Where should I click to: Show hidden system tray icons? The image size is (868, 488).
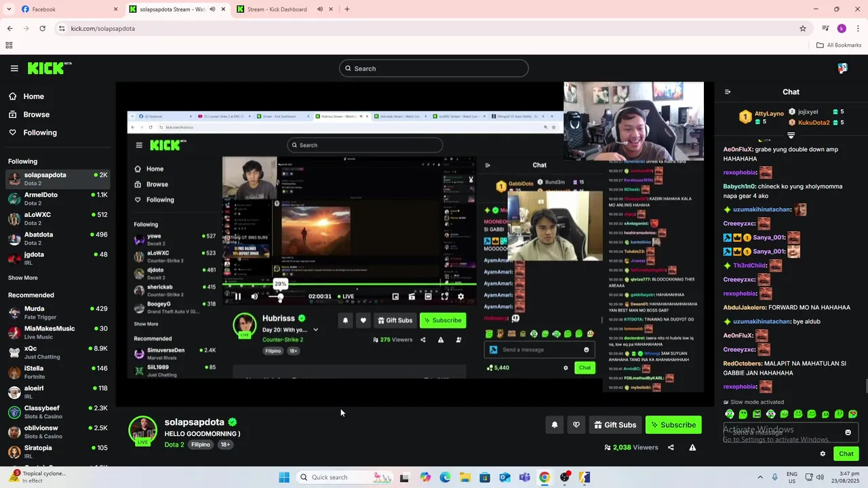760,477
